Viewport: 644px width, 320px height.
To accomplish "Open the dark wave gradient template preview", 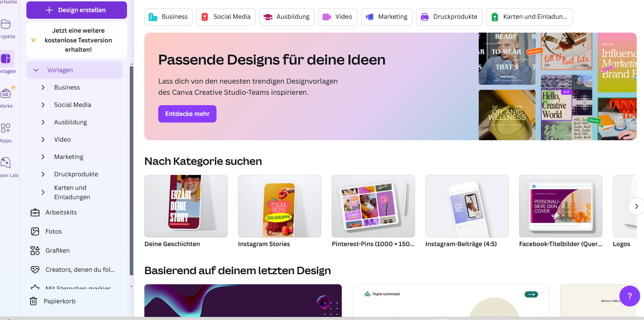I will pyautogui.click(x=243, y=301).
